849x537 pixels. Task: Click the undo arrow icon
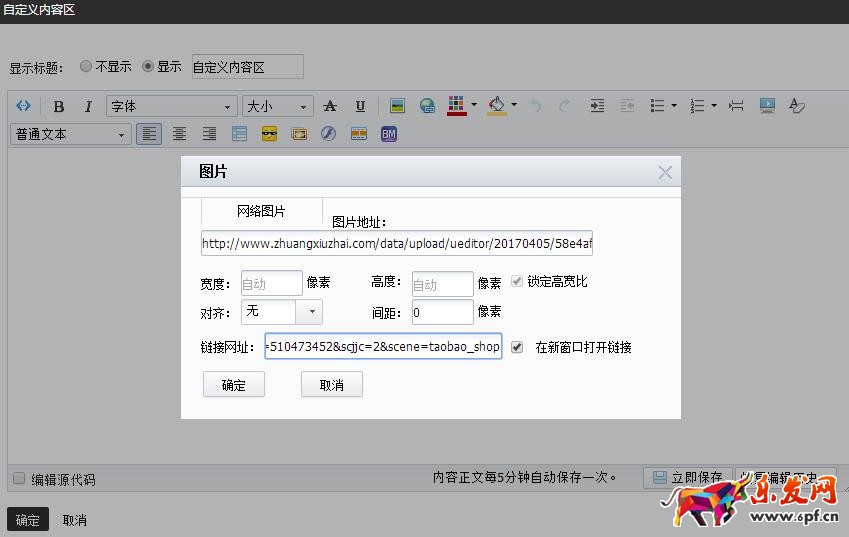535,106
